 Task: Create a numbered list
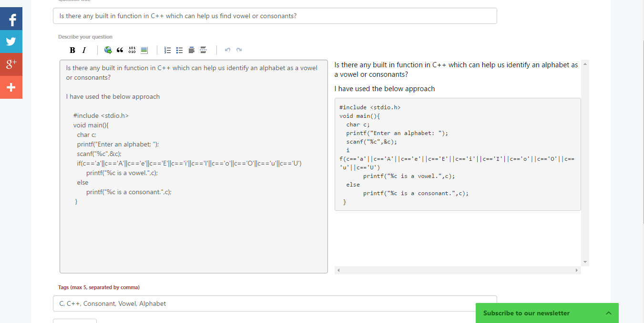click(x=167, y=50)
